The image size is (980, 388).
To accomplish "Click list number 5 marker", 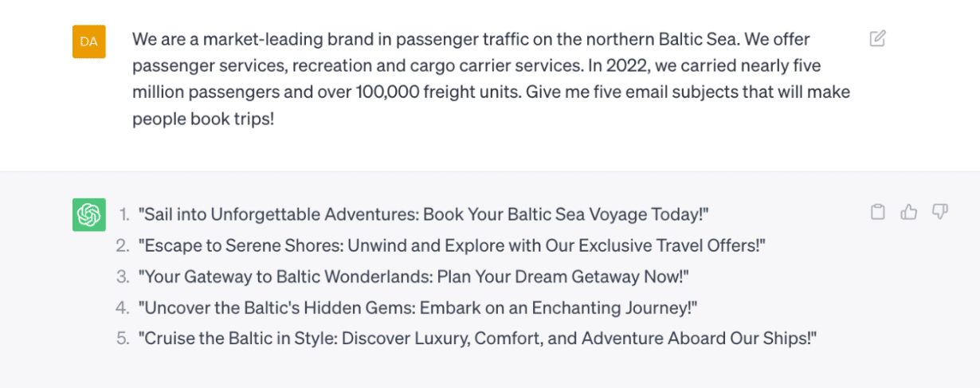I will click(123, 339).
